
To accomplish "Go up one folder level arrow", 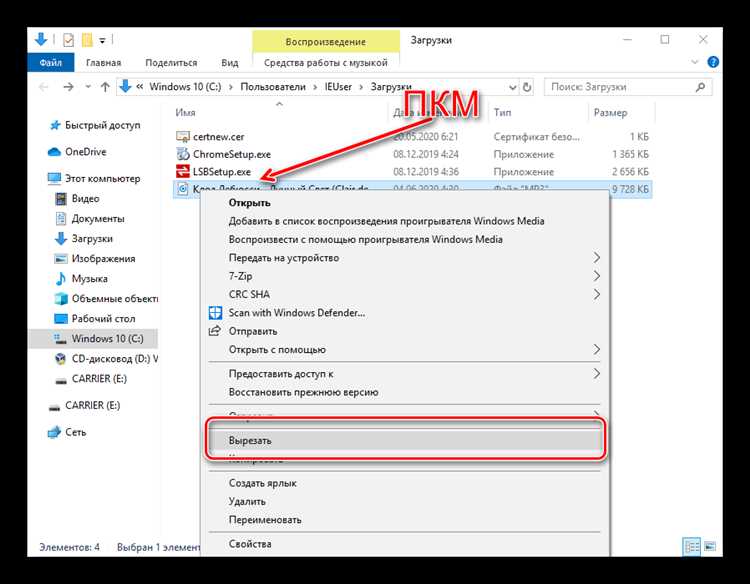I will 105,87.
